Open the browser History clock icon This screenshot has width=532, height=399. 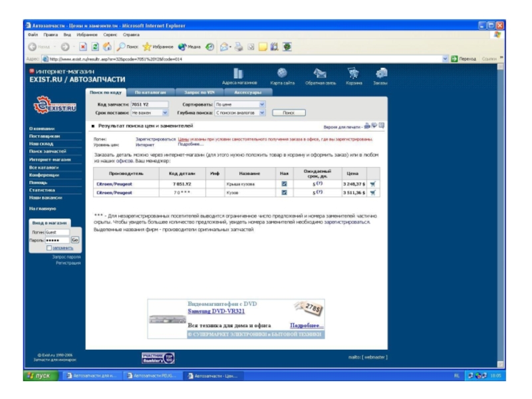210,47
